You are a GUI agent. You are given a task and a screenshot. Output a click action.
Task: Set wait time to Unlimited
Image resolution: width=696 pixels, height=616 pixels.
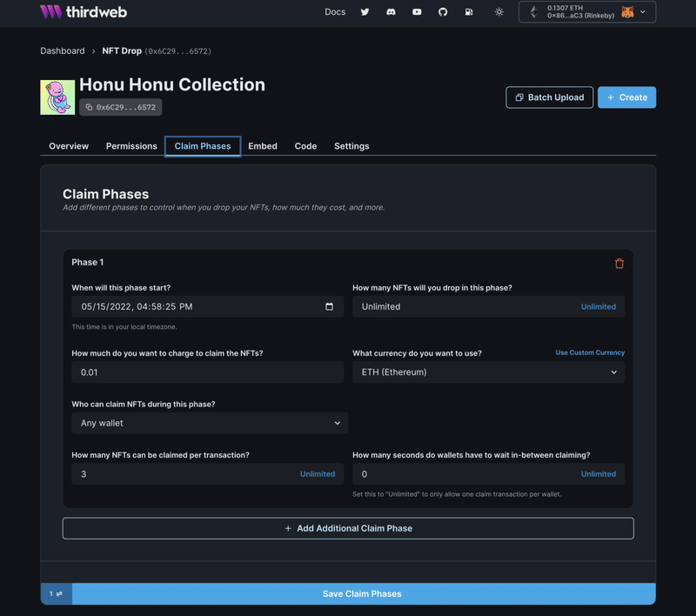tap(599, 474)
